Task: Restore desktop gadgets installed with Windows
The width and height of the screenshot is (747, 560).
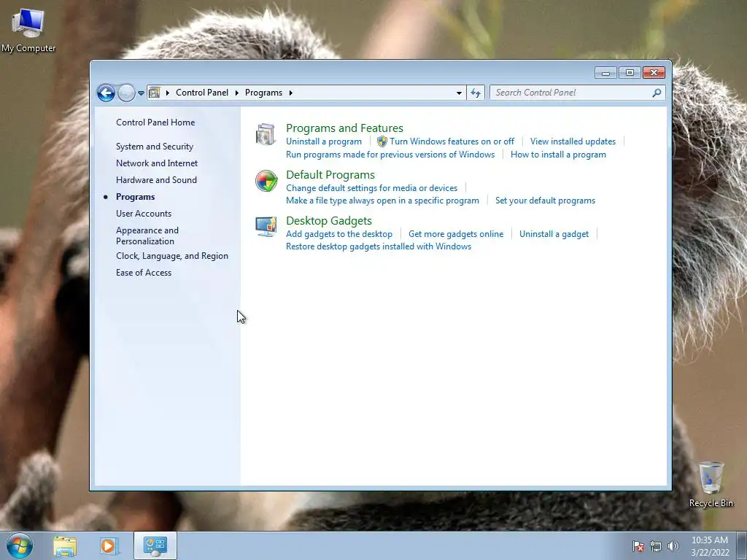Action: [379, 246]
